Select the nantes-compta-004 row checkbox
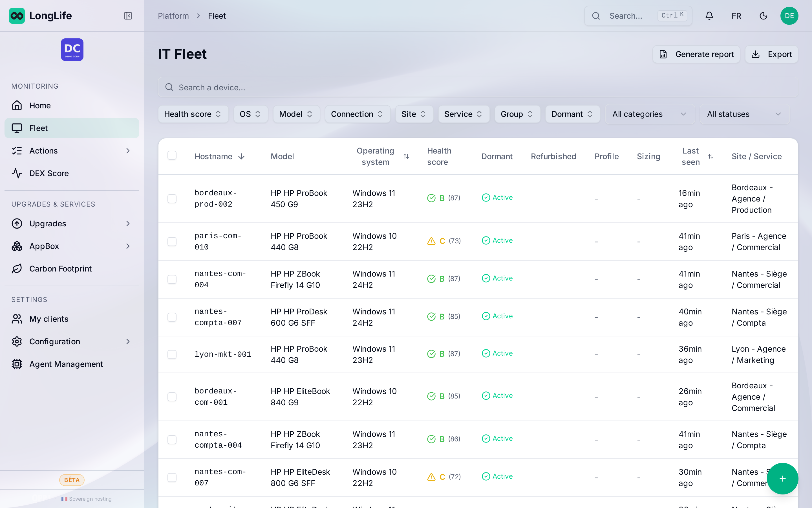 [172, 440]
